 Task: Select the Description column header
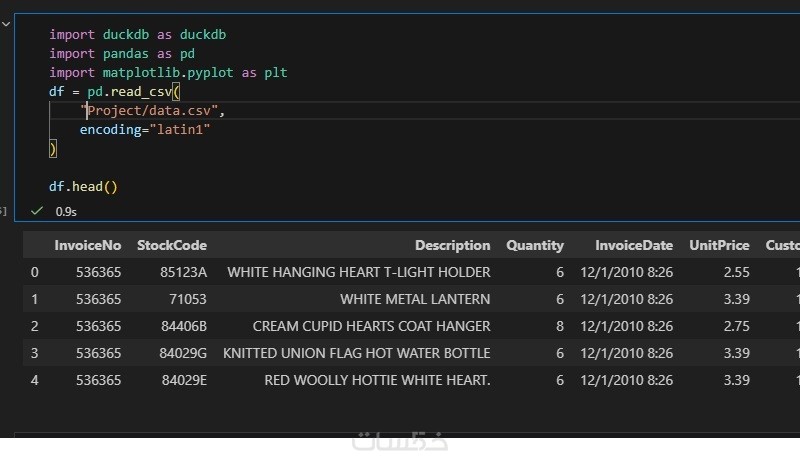(x=452, y=245)
